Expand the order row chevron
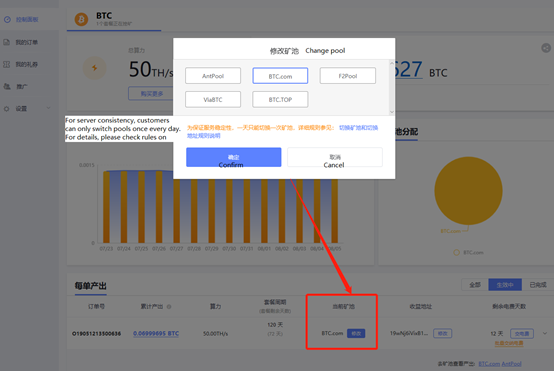 [545, 333]
